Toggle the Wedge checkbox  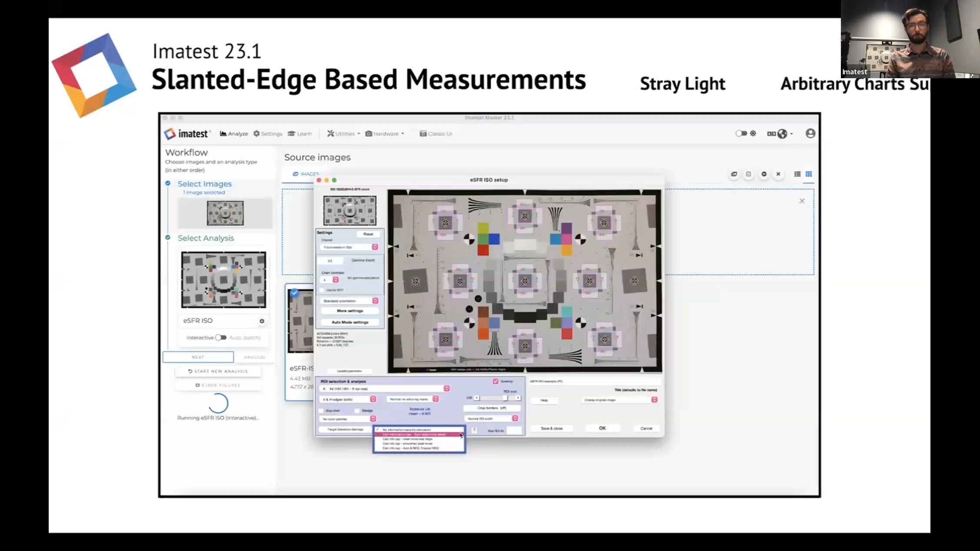click(x=357, y=411)
